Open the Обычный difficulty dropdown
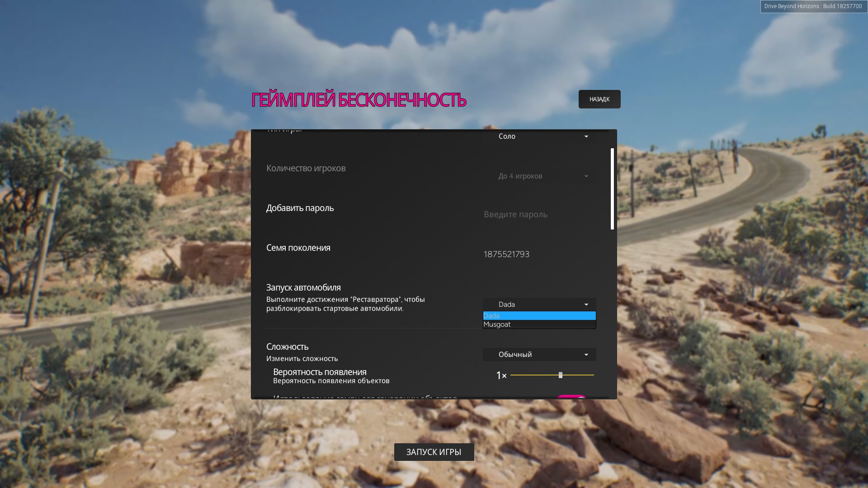 pos(538,354)
